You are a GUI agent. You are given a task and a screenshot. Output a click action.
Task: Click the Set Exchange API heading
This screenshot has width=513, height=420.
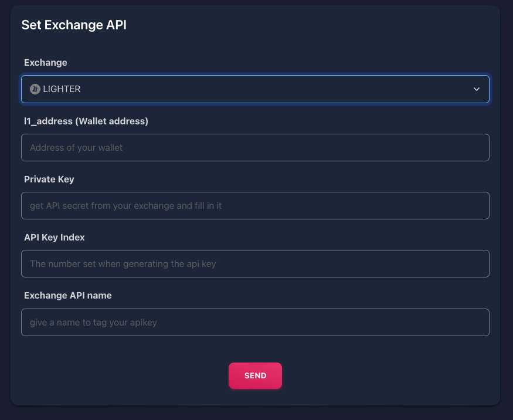[74, 25]
